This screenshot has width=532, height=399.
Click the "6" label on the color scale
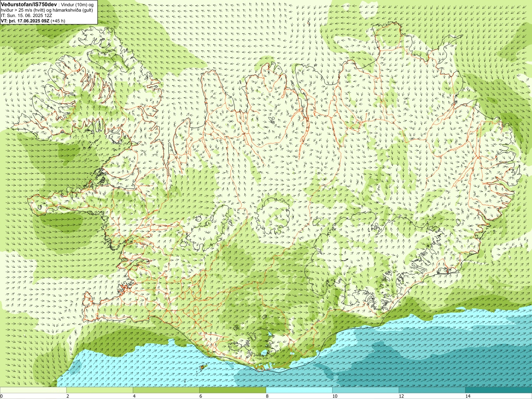tap(201, 396)
